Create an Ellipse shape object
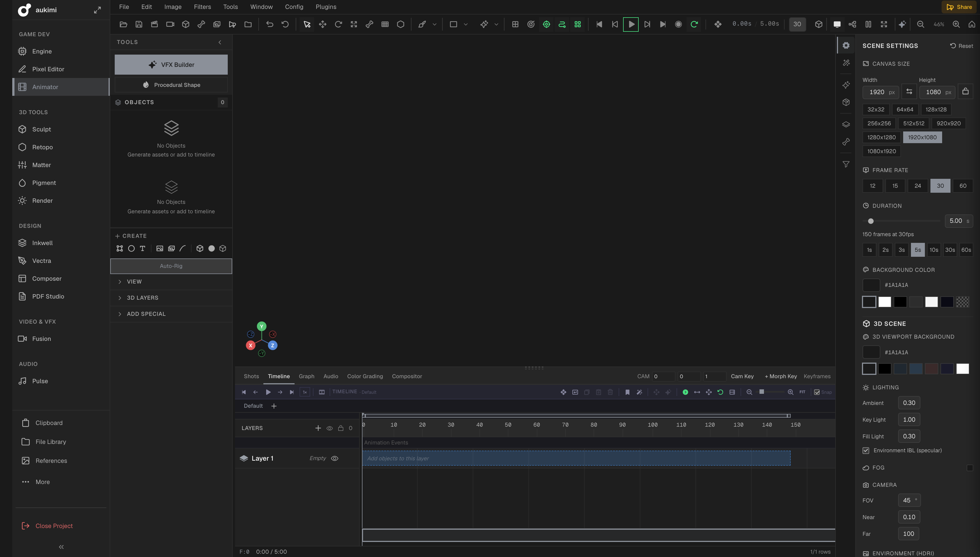Image resolution: width=980 pixels, height=557 pixels. [x=131, y=248]
